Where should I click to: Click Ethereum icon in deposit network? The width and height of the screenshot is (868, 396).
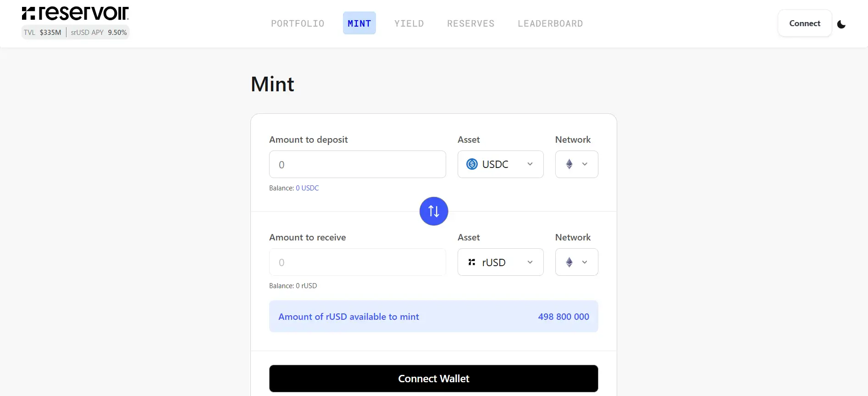569,164
